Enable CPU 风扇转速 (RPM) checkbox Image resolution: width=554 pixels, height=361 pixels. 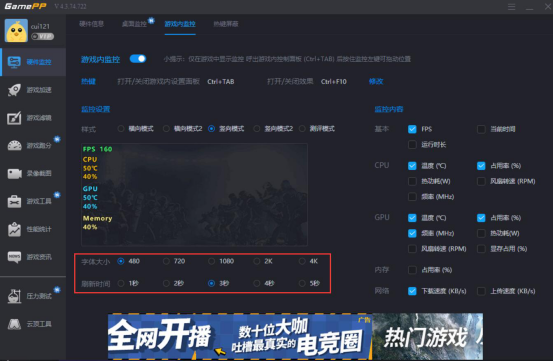click(x=481, y=181)
